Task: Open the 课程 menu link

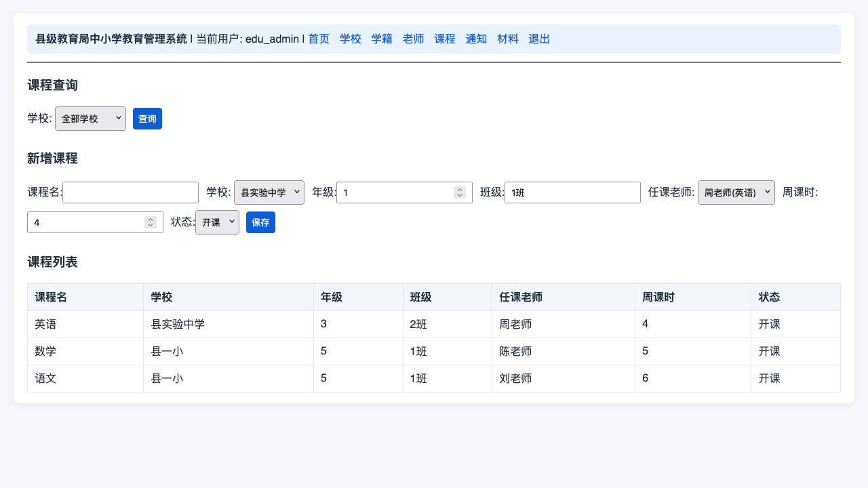Action: 445,39
